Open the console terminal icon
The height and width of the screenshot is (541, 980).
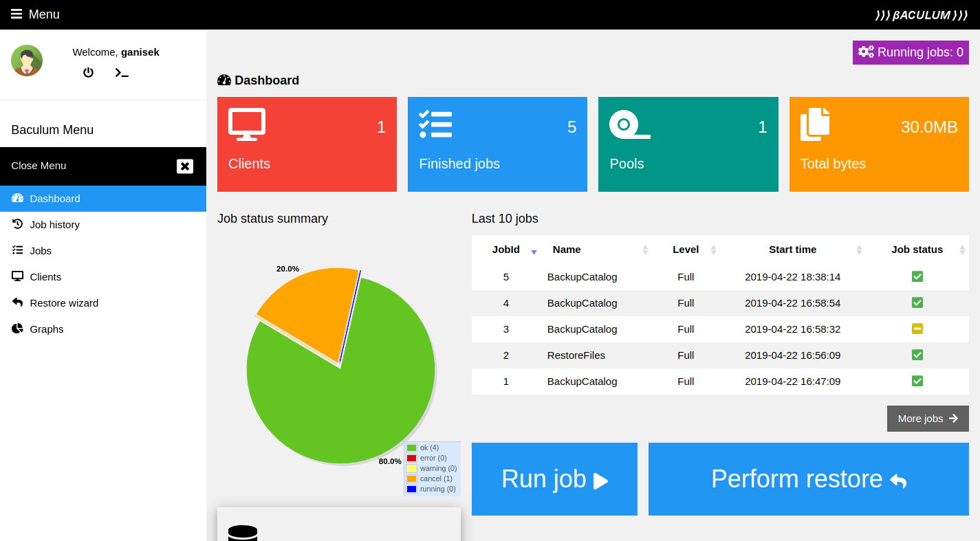(x=122, y=72)
